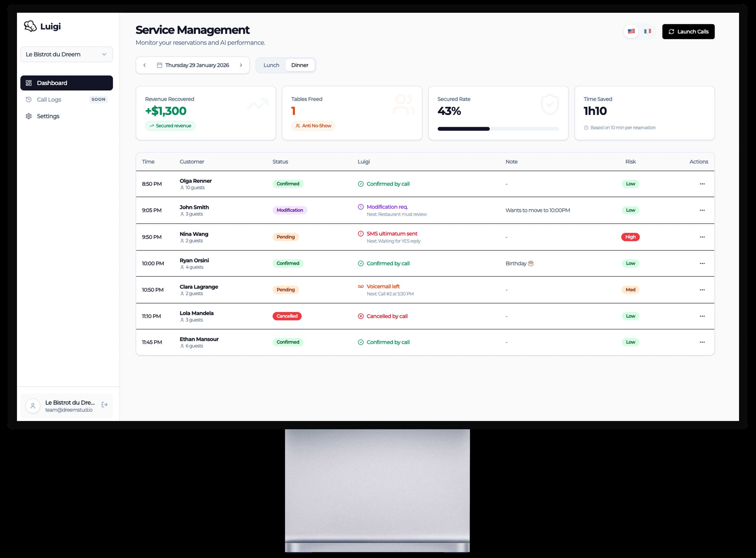Click the log-out icon next to account

pos(104,404)
